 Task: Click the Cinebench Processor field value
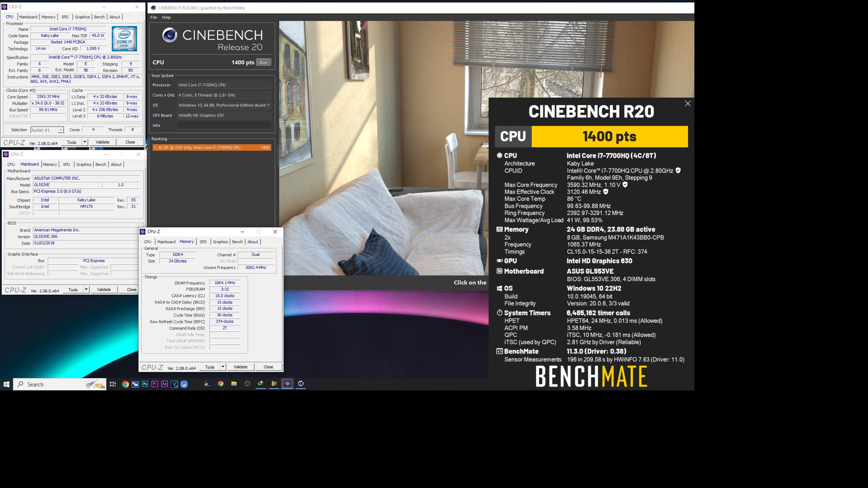point(224,85)
